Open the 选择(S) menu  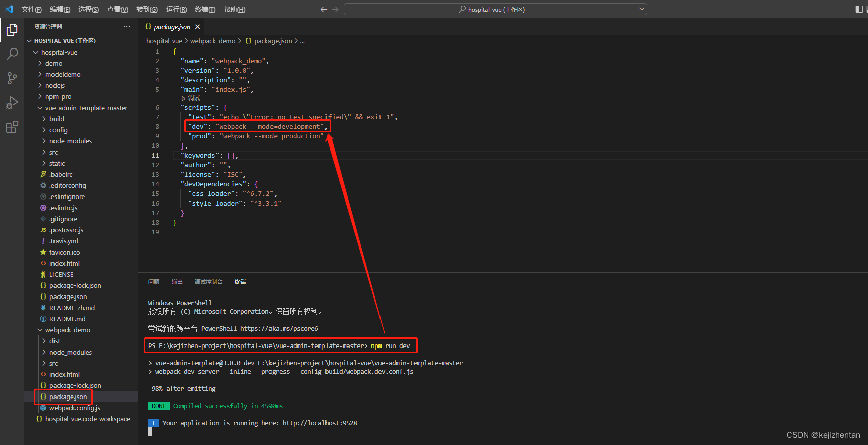point(89,9)
